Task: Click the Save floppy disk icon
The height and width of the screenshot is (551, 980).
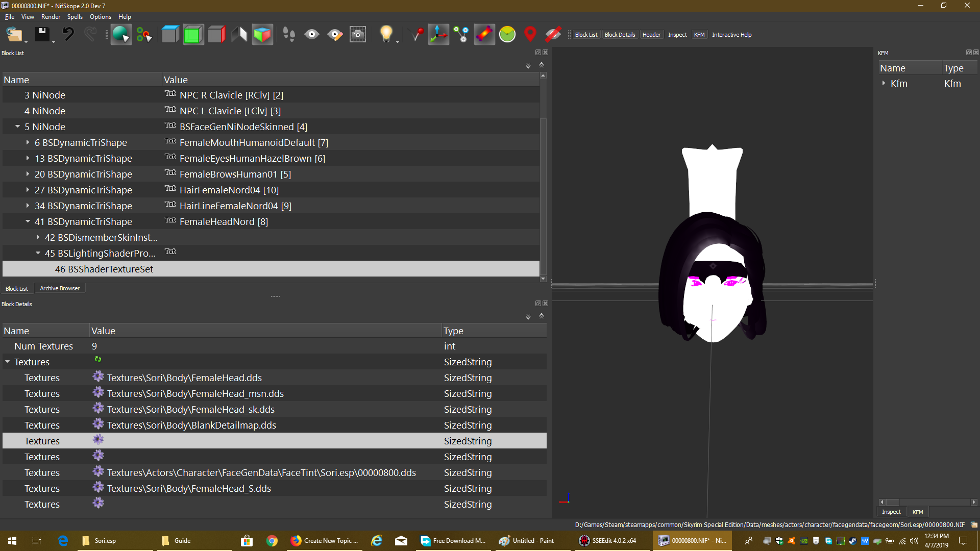Action: [42, 35]
